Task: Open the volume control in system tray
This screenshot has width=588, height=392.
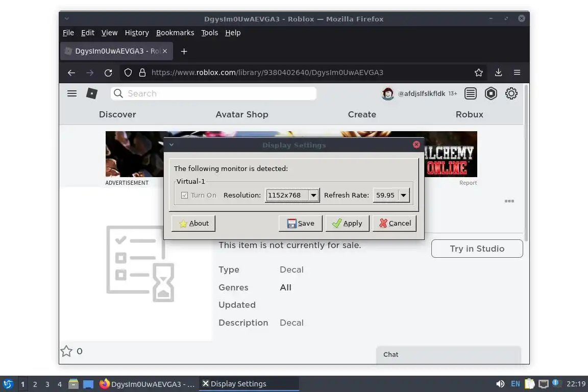Action: [500, 384]
